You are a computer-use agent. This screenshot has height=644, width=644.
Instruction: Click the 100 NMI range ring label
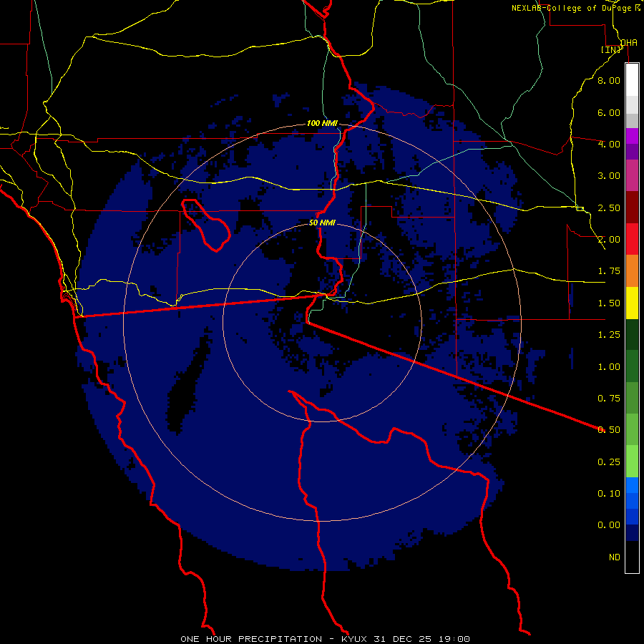pos(322,123)
